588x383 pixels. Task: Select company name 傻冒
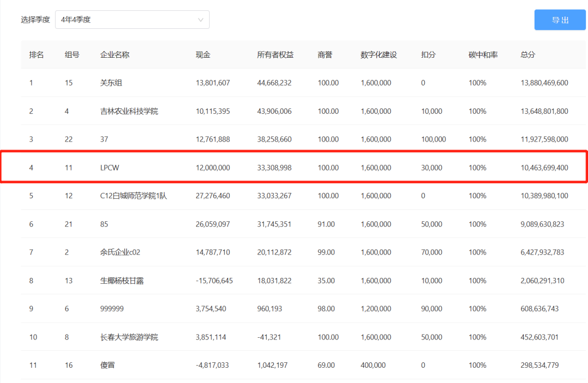pyautogui.click(x=107, y=366)
